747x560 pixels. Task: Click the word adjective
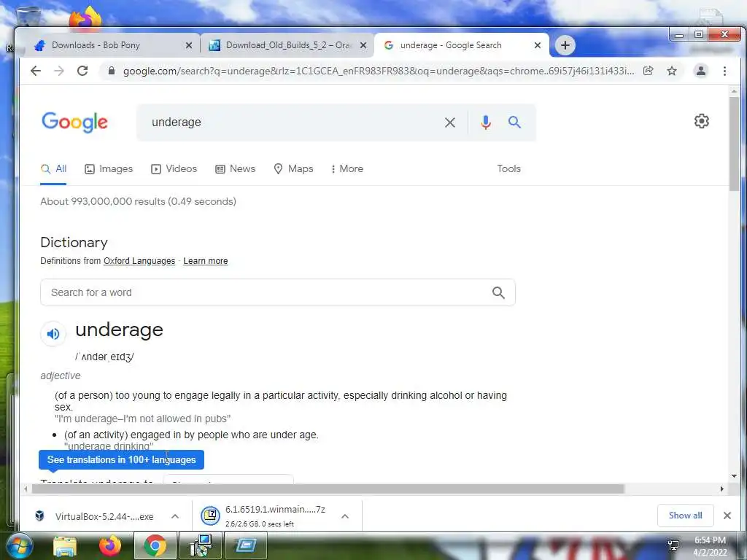(x=61, y=376)
